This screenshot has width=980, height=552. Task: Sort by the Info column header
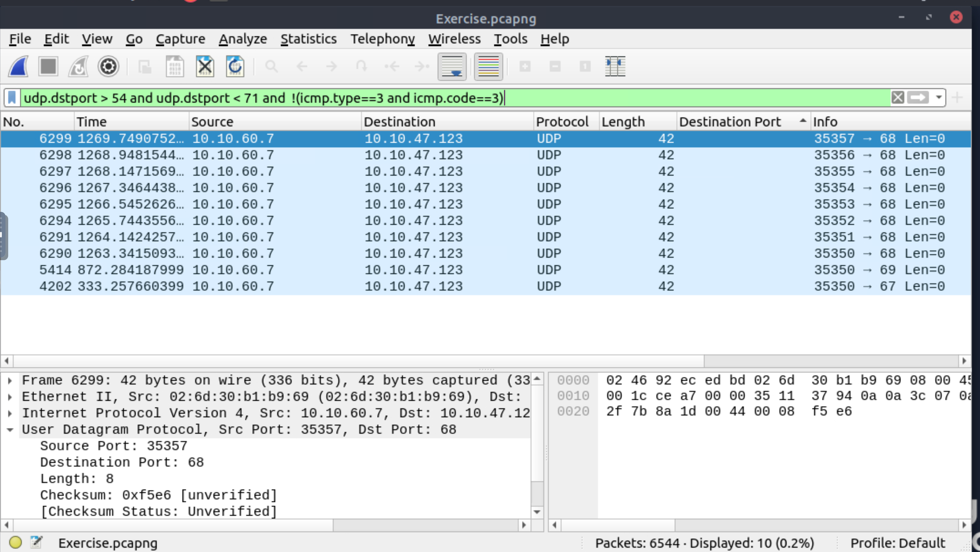(891, 122)
